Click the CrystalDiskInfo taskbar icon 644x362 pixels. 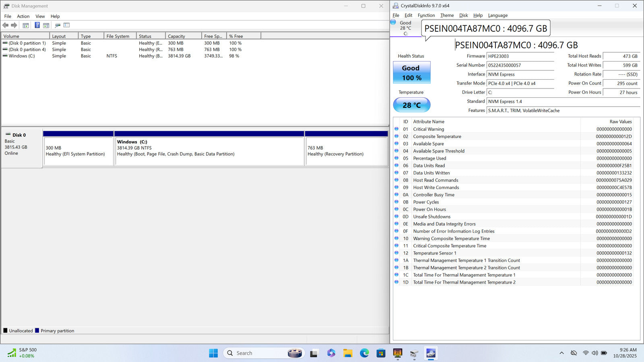tap(431, 353)
